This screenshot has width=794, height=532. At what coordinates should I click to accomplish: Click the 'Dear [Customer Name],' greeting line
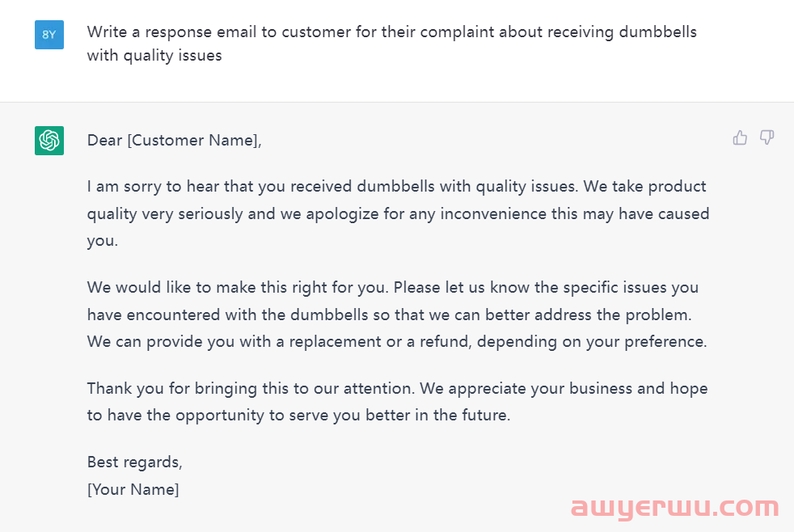tap(174, 140)
